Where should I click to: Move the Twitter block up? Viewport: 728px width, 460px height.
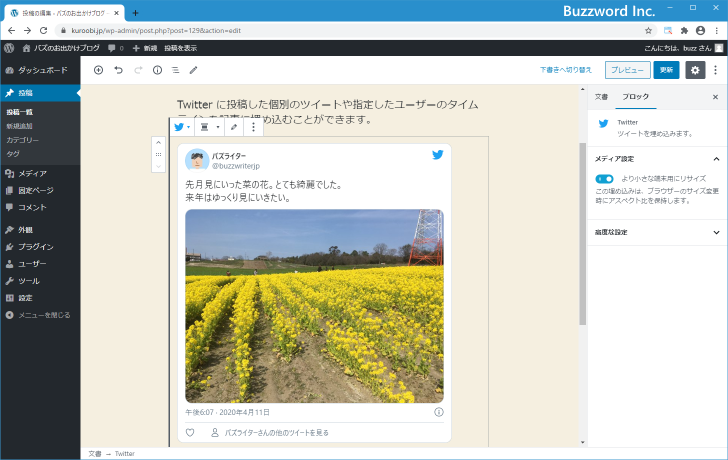pos(158,143)
